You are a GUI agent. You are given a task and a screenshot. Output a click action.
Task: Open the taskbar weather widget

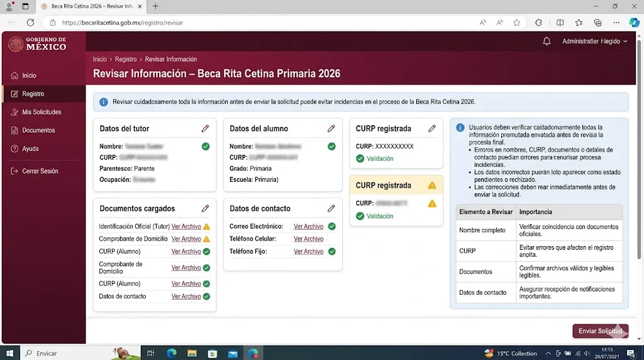511,353
